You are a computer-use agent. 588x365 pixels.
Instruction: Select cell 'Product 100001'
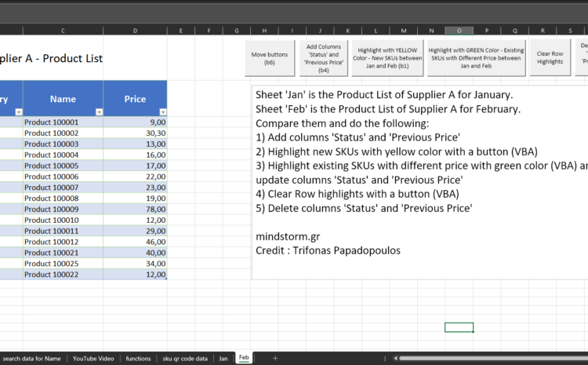[63, 122]
